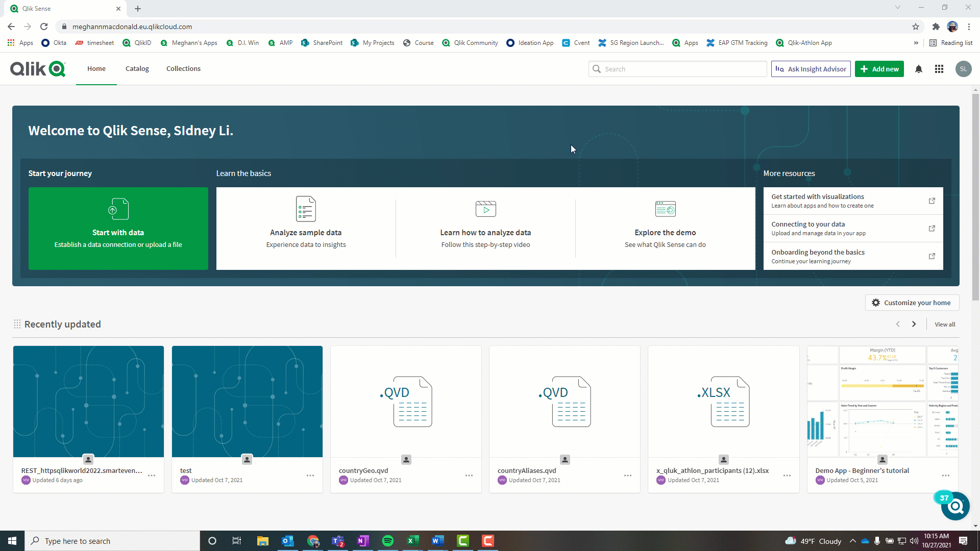Switch to the Collections tab
This screenshot has width=980, height=551.
pos(183,69)
